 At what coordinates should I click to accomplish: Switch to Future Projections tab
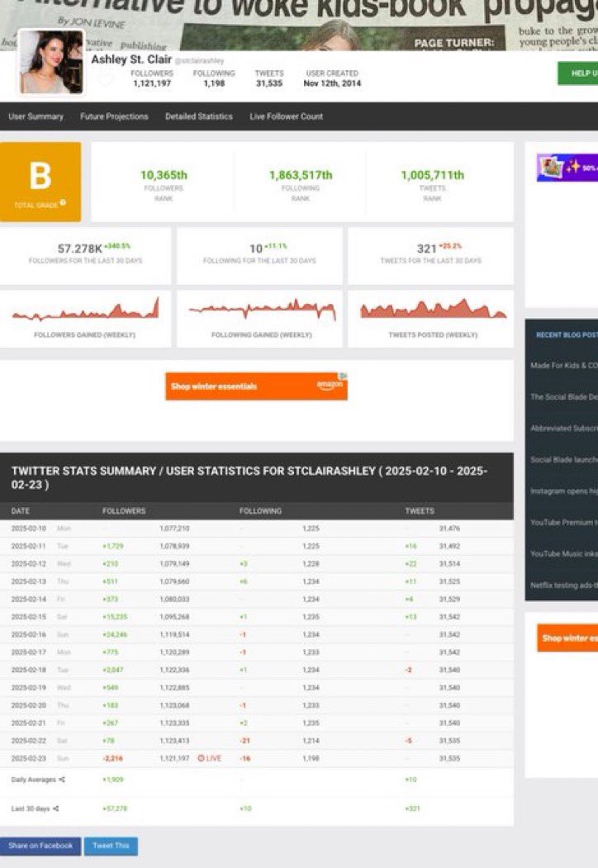pos(114,116)
